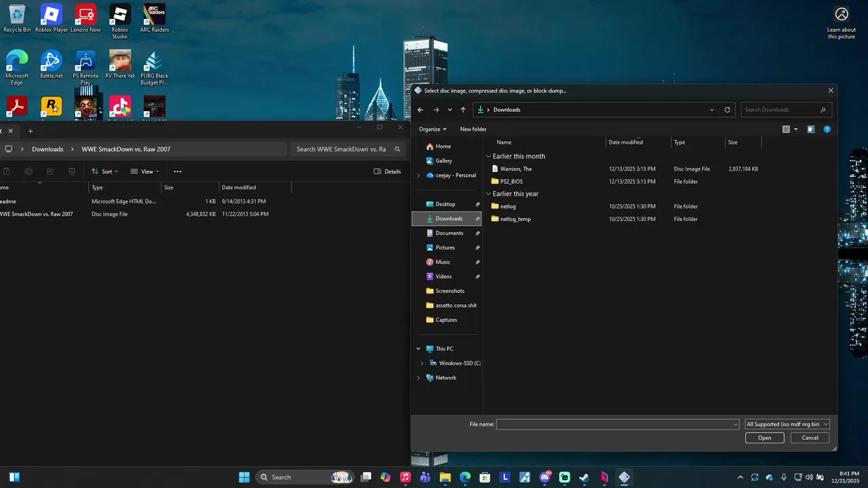Image resolution: width=868 pixels, height=488 pixels.
Task: Click the forward arrow in the dialog
Action: 436,110
